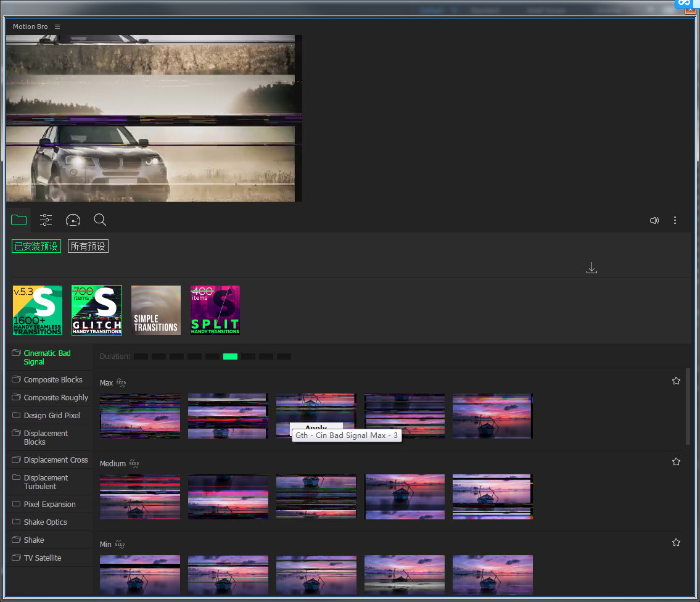Open the Displacement Cross category

coord(50,460)
